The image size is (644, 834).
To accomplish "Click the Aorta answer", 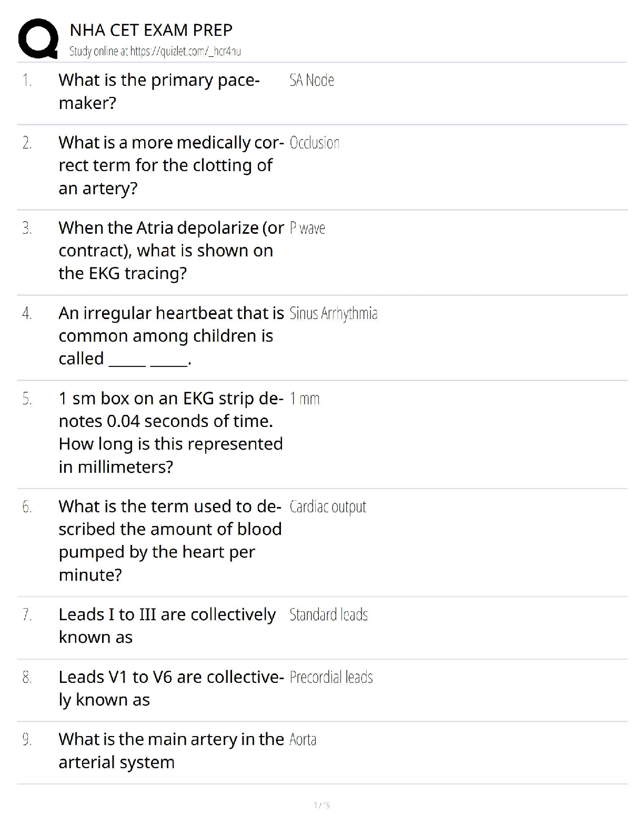I will point(303,740).
